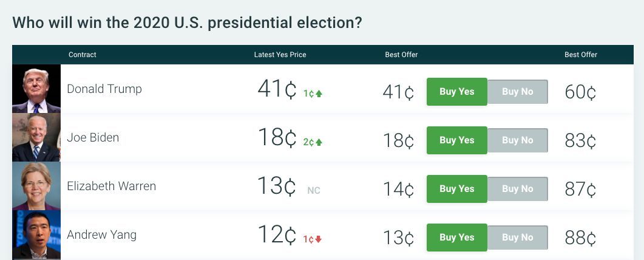Screen dimensions: 644x260
Task: Click the green up arrow beside Trump's price
Action: coord(319,94)
